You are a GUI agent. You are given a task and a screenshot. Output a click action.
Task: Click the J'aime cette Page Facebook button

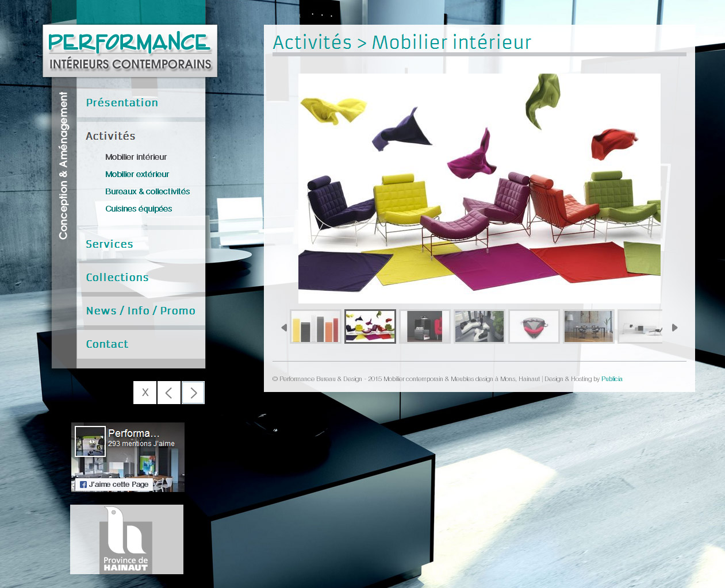pyautogui.click(x=114, y=485)
